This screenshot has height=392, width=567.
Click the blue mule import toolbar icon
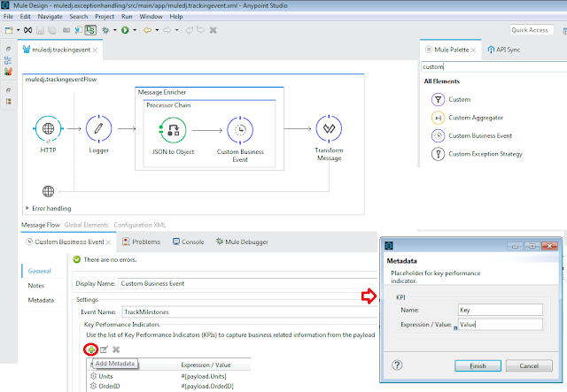[x=78, y=30]
